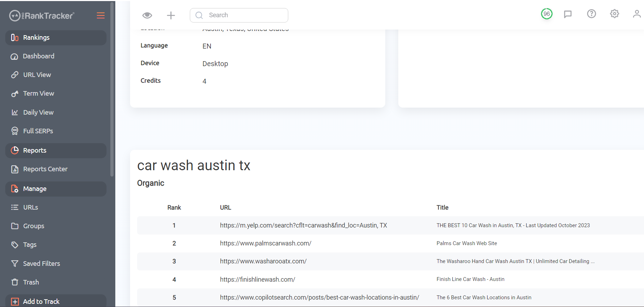Viewport: 644px width, 307px height.
Task: Click the Dashboard gauge icon
Action: [x=14, y=57]
